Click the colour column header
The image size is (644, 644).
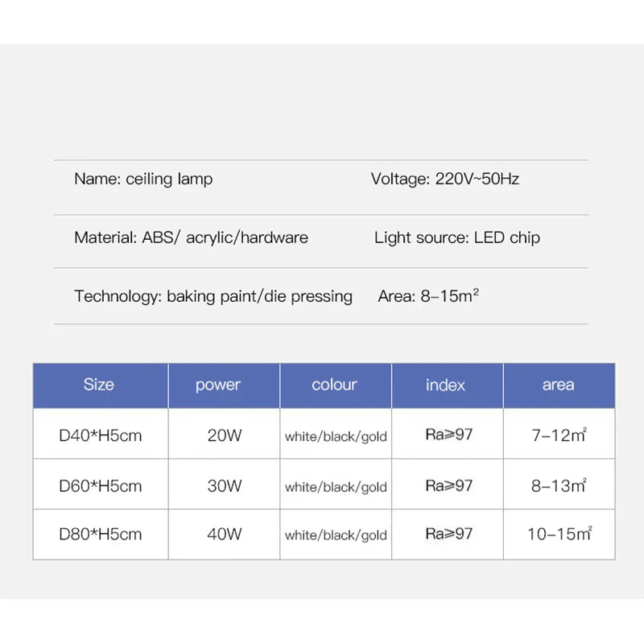334,385
